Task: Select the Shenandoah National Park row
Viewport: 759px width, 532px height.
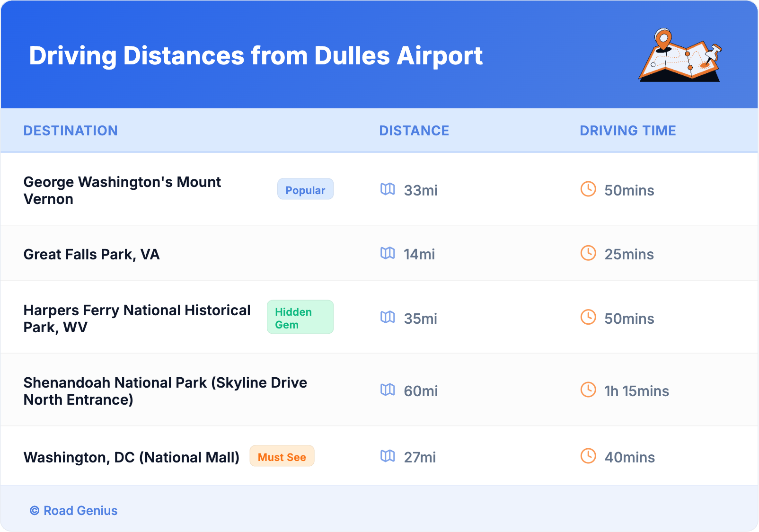Action: [165, 391]
